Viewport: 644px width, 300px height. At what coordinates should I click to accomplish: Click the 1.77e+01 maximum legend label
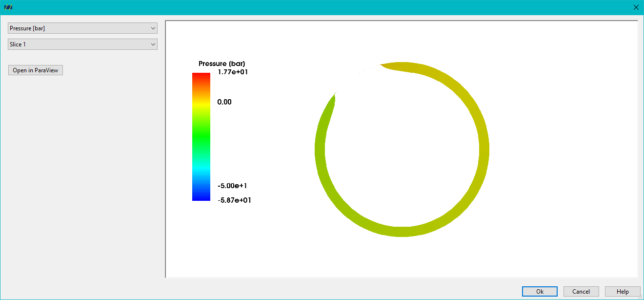click(233, 72)
